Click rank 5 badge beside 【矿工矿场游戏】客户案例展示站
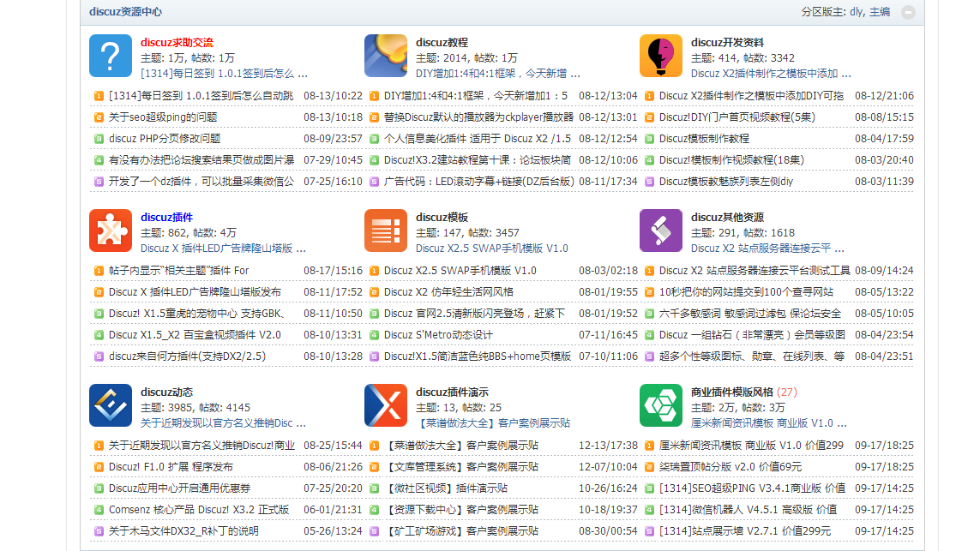980x551 pixels. (374, 531)
